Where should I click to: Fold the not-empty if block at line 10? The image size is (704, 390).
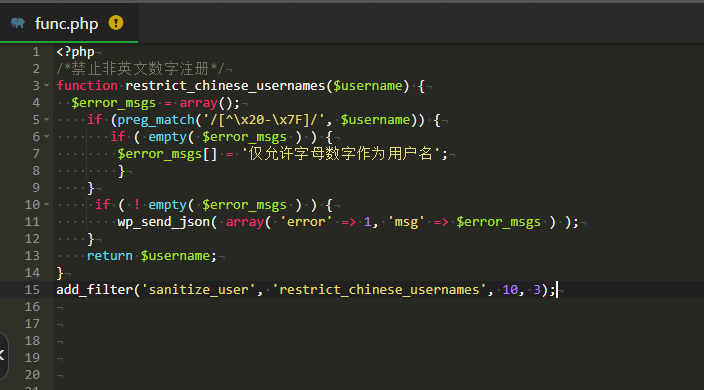(46, 205)
